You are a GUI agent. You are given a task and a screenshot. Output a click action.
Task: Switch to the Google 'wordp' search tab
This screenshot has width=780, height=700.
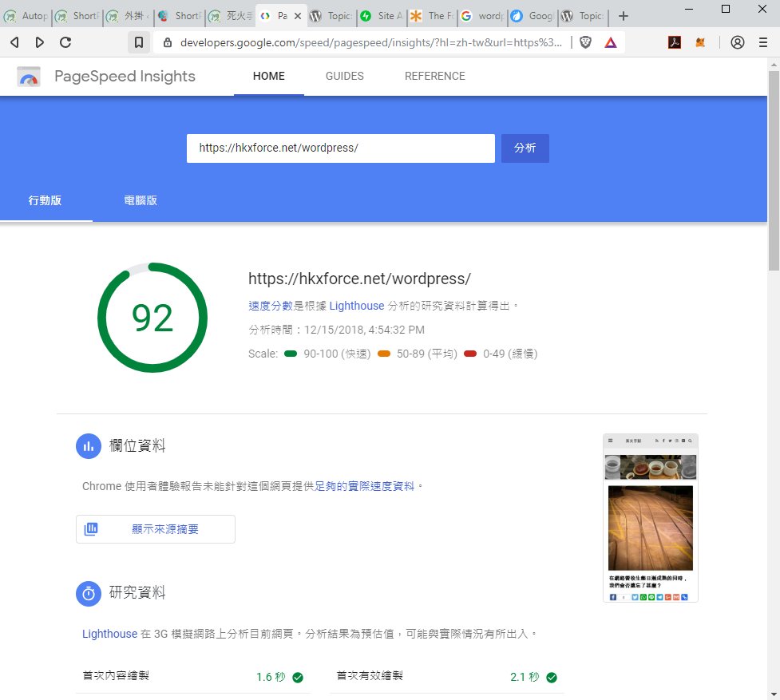pos(484,16)
